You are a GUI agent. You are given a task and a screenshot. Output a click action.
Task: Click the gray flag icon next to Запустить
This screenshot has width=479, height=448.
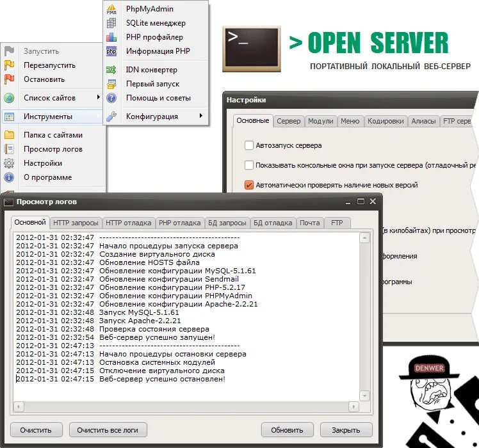[9, 51]
